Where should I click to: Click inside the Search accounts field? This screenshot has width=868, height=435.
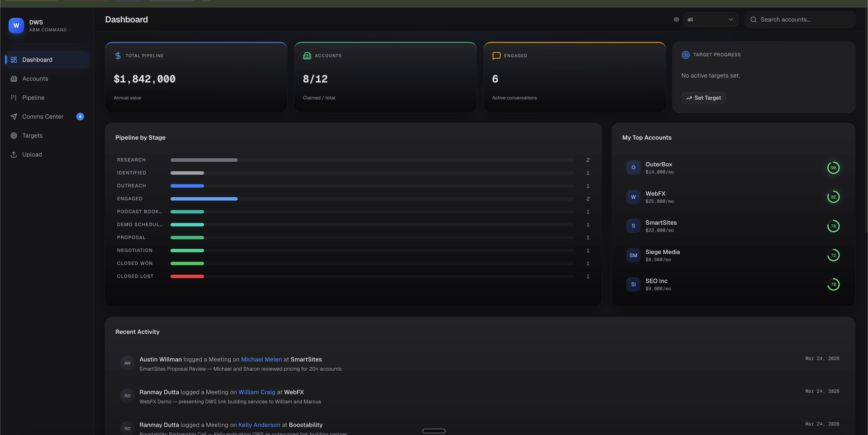(x=800, y=19)
